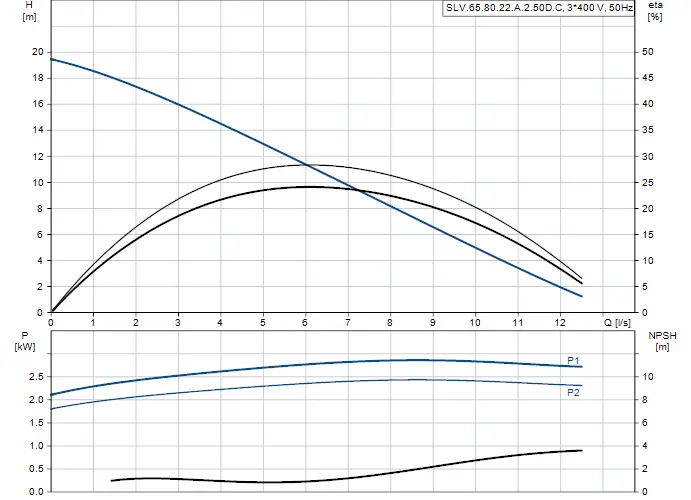The width and height of the screenshot is (691, 500).
Task: Click the 45 tick on eta axis
Action: tap(647, 78)
